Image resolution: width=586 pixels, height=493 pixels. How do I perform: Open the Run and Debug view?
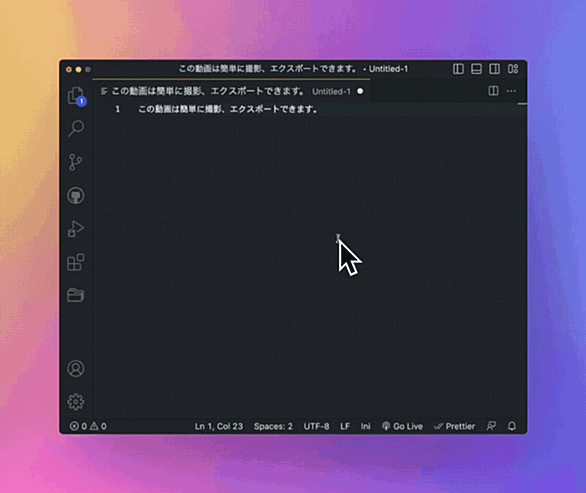(75, 229)
